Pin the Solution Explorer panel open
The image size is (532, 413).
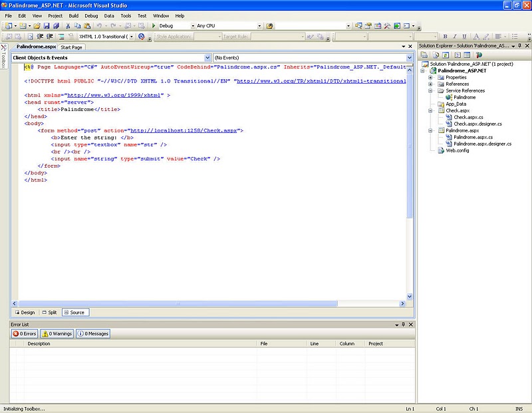tap(519, 46)
